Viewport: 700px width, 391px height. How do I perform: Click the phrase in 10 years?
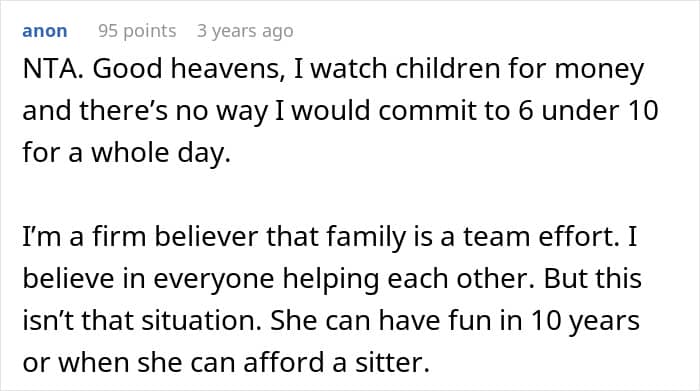570,320
